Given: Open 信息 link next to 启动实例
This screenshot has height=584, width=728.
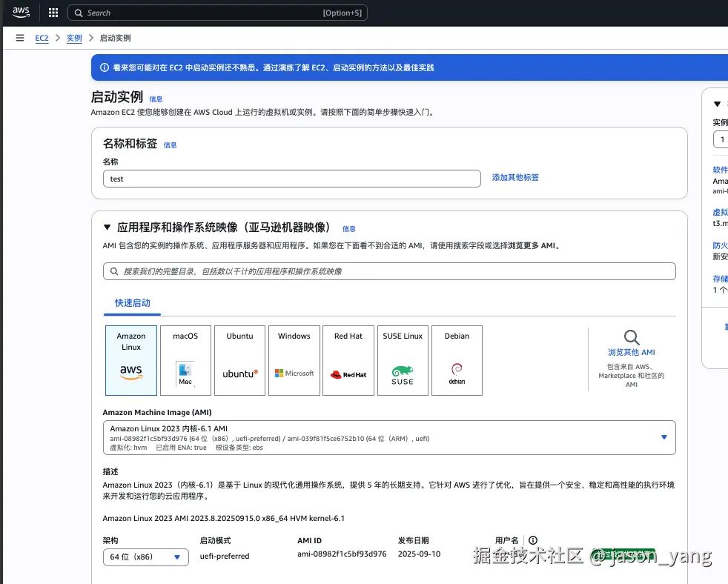Looking at the screenshot, I should tap(156, 99).
